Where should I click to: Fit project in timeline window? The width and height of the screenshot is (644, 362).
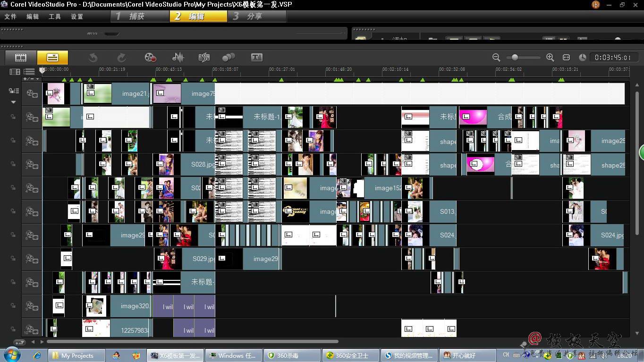coord(567,58)
